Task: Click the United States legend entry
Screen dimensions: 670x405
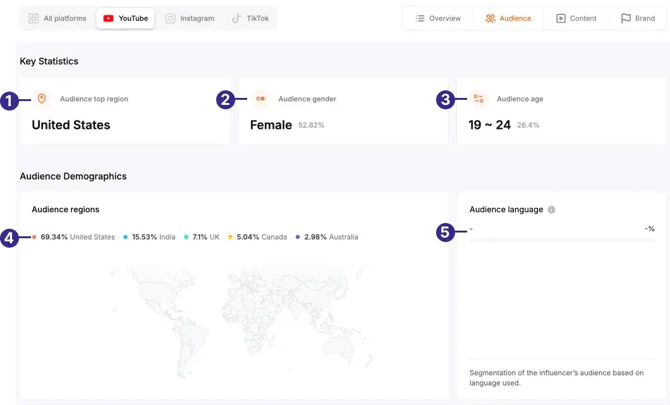Action: click(77, 237)
